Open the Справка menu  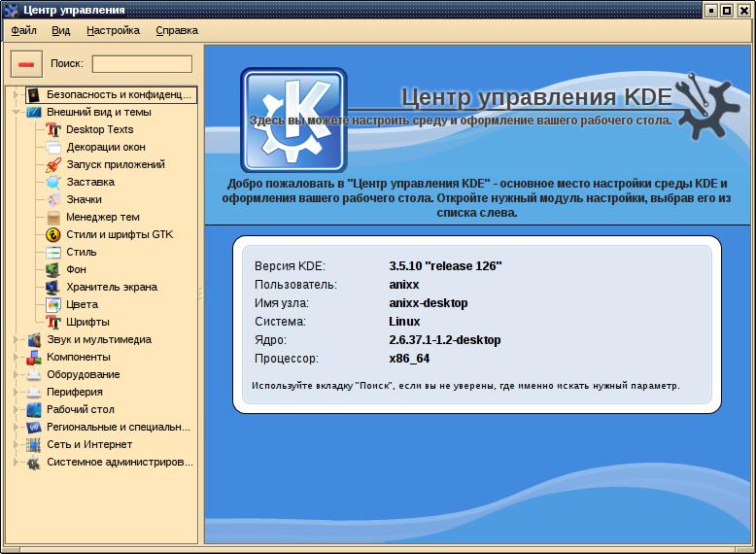point(177,30)
